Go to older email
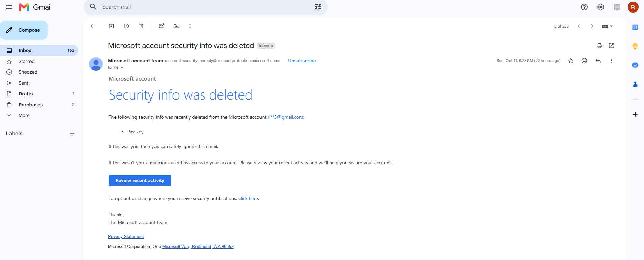The height and width of the screenshot is (260, 644). pyautogui.click(x=593, y=26)
